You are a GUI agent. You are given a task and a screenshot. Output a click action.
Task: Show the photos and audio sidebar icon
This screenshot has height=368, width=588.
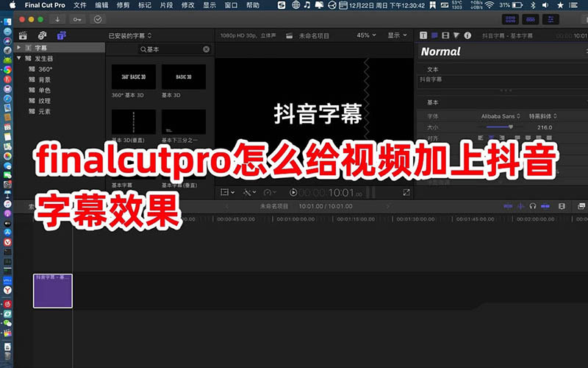[x=42, y=35]
